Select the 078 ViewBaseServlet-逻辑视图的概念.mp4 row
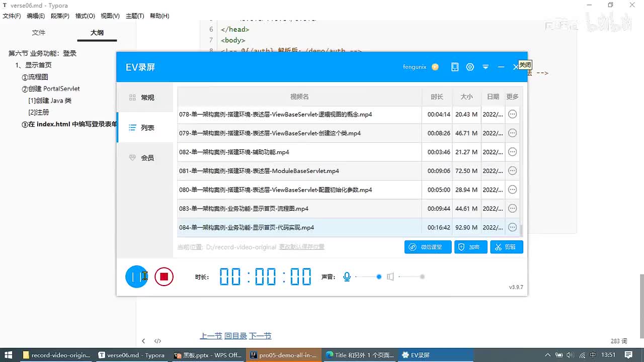This screenshot has height=362, width=644. click(x=348, y=114)
